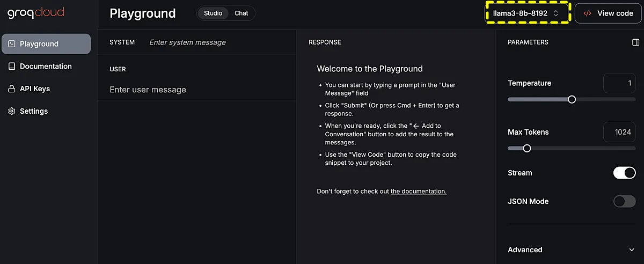Click the Temperature slider handle
644x264 pixels.
click(x=572, y=99)
